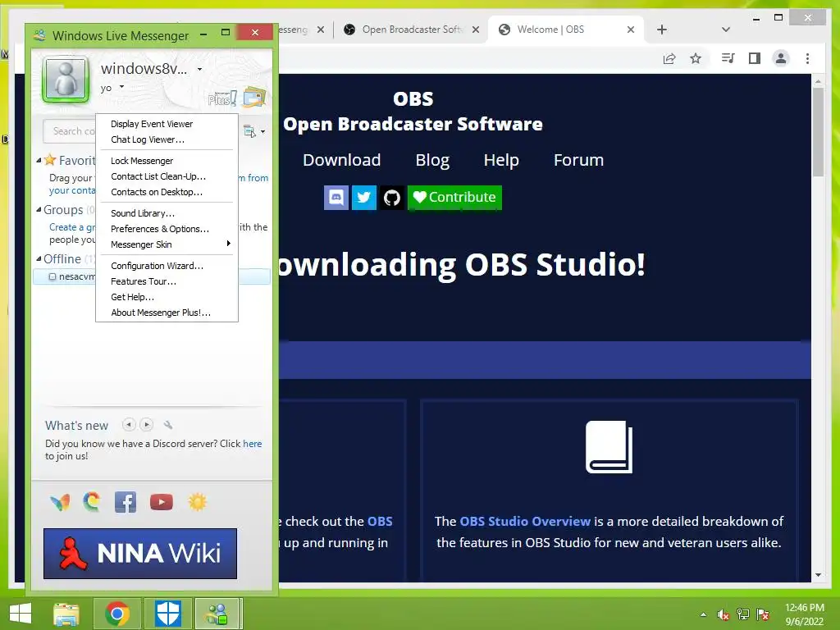Click the previous arrow in What's new
The image size is (840, 630).
pos(129,425)
